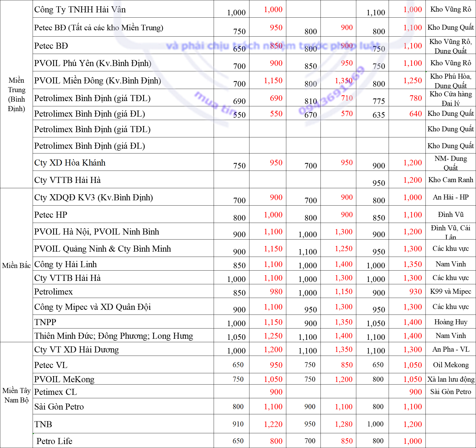Click the Sài Gòn Petro warehouse cell
Image resolution: width=476 pixels, height=448 pixels.
pyautogui.click(x=451, y=392)
